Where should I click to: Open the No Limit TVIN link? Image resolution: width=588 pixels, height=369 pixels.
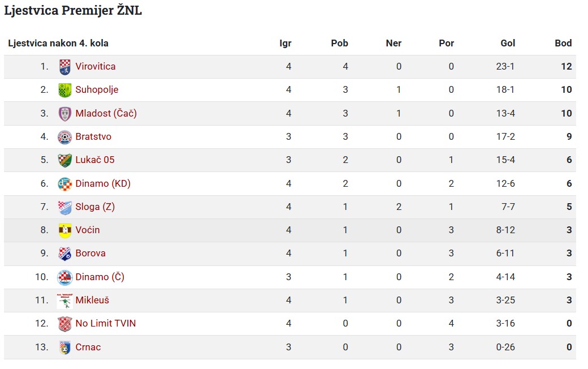pyautogui.click(x=105, y=324)
